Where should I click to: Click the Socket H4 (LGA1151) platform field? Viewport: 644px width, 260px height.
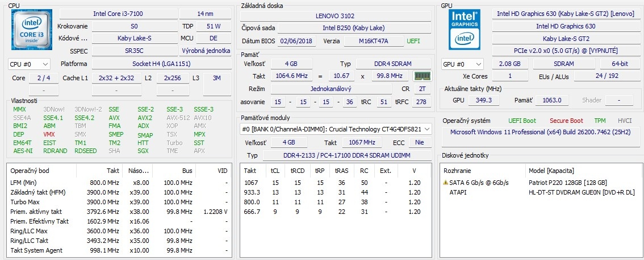tap(161, 64)
